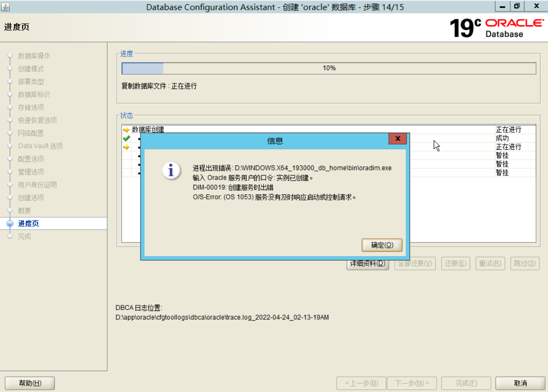Select 创建模式 step in sidebar
The width and height of the screenshot is (548, 392).
(31, 69)
